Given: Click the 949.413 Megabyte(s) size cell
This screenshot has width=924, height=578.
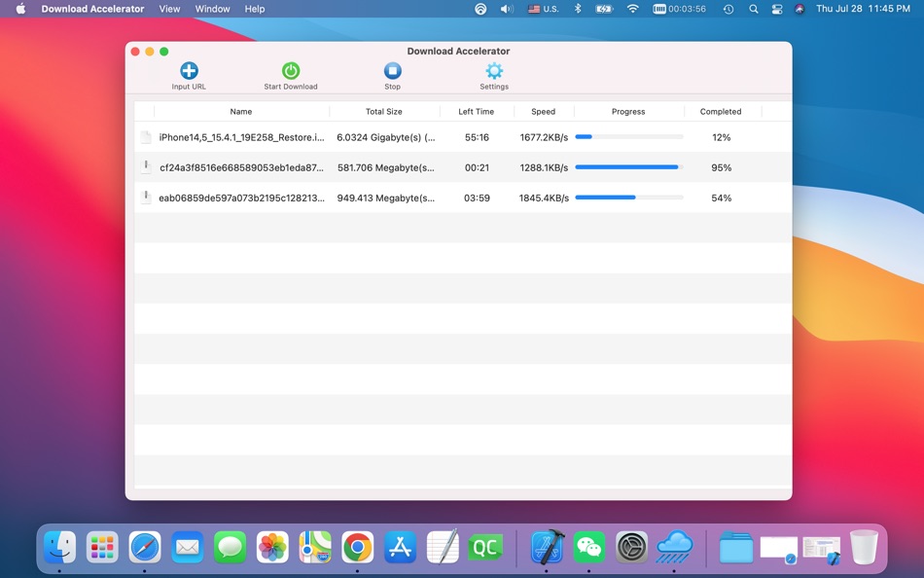Looking at the screenshot, I should (x=385, y=198).
